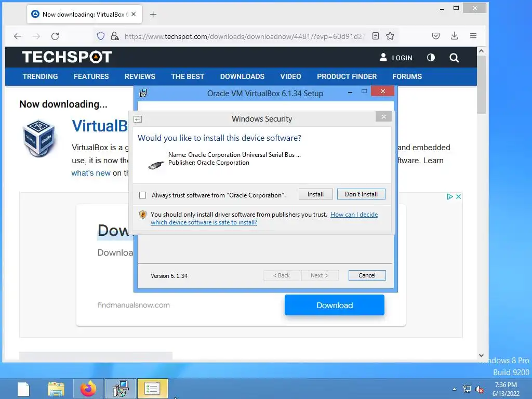Screen dimensions: 532x399
Task: Open the PRODUCT FINDER menu
Action: tap(347, 76)
